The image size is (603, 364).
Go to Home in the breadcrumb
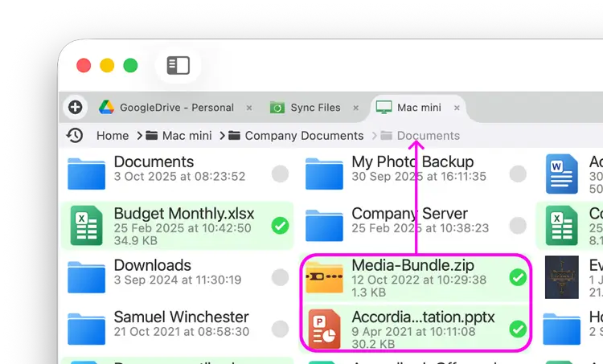(113, 136)
